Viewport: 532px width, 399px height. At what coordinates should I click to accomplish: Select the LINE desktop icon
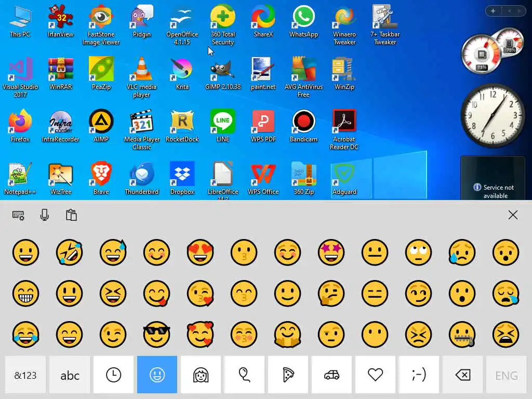click(223, 126)
